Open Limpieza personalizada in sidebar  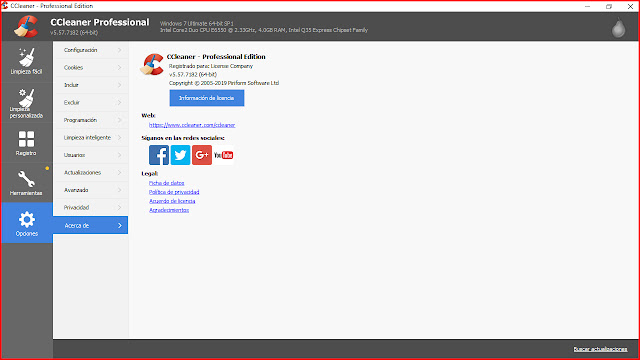[x=27, y=103]
